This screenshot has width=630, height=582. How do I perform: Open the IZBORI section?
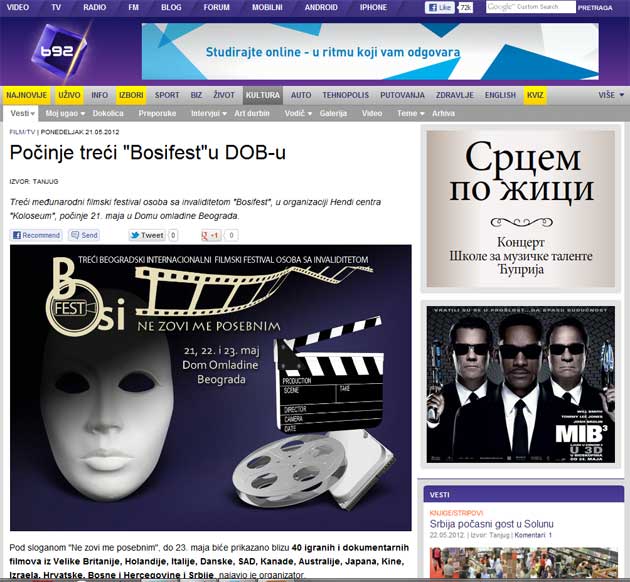(131, 95)
